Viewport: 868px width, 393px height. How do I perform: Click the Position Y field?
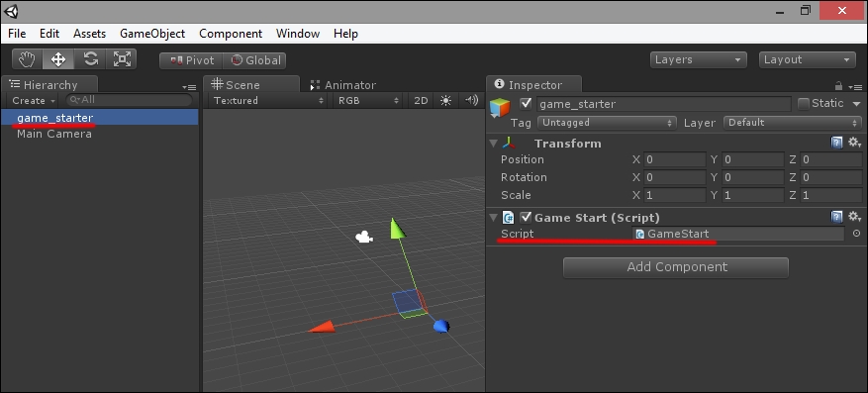(x=753, y=159)
